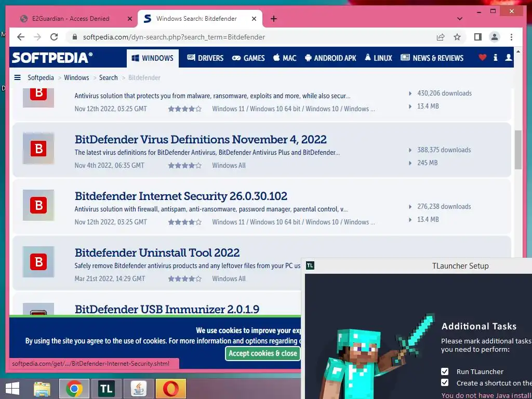The height and width of the screenshot is (399, 532).
Task: Click the address bar URL
Action: [174, 37]
